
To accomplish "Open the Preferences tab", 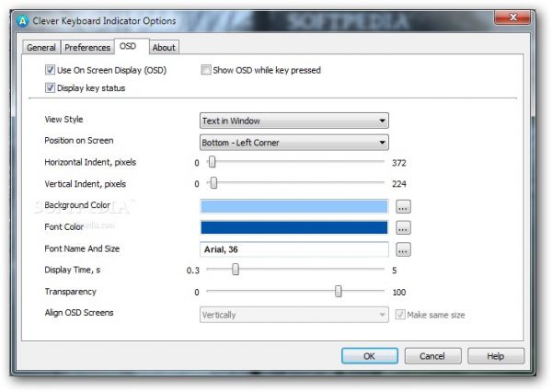I will [87, 47].
